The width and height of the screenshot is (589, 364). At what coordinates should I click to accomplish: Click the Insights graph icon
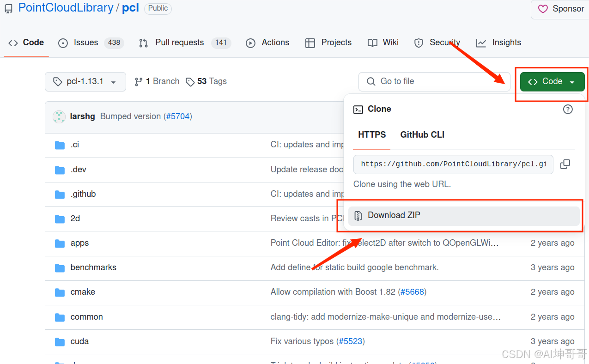[481, 43]
